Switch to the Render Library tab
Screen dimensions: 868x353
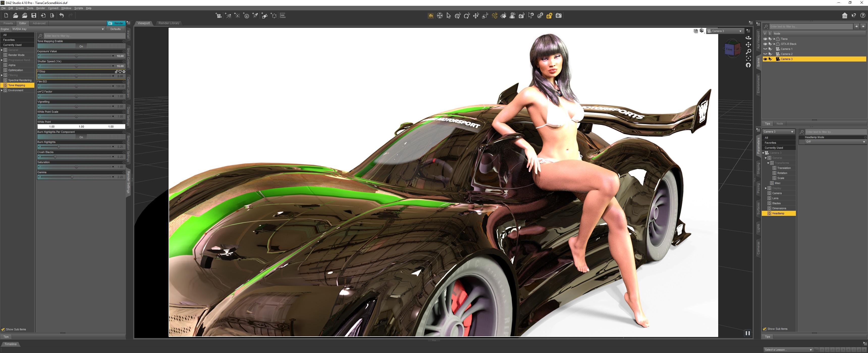tap(169, 23)
